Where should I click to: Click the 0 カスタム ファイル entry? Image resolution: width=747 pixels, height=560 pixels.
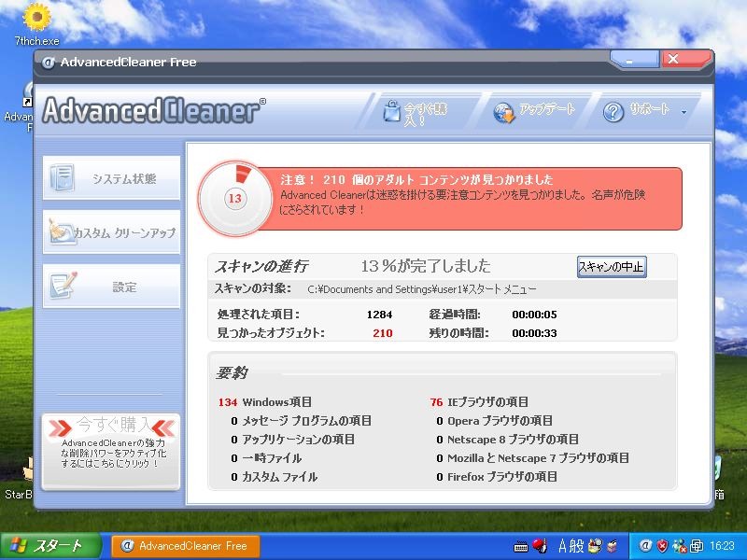pyautogui.click(x=274, y=477)
